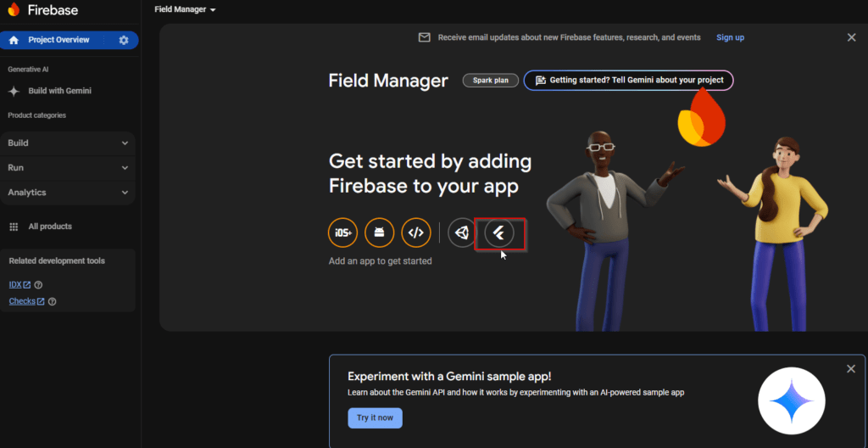Click the Build with Gemini sparkle icon
This screenshot has height=448, width=868.
click(14, 91)
